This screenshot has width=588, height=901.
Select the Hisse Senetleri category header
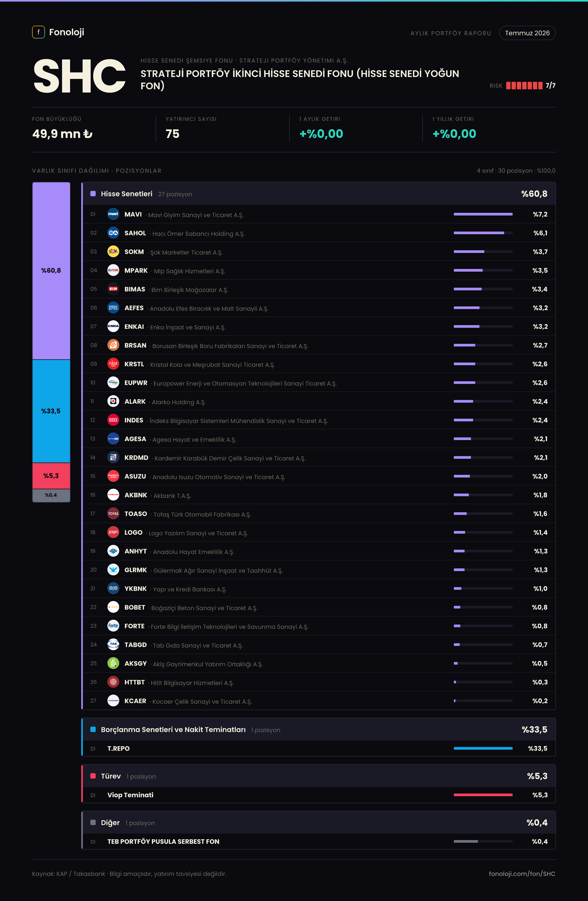click(319, 194)
